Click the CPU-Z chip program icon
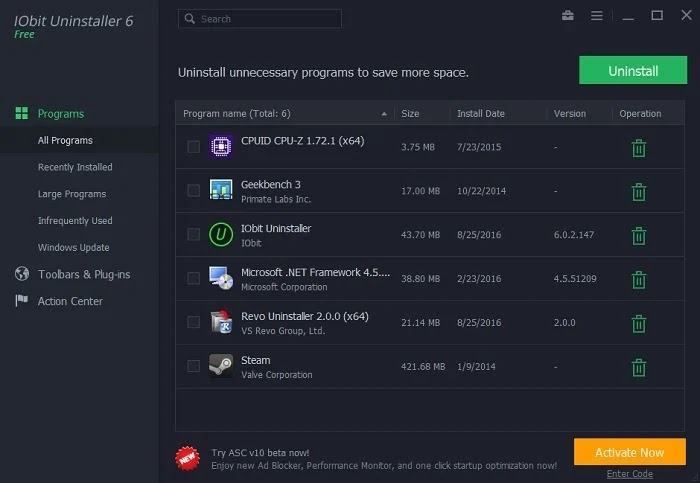The width and height of the screenshot is (700, 483). 221,146
